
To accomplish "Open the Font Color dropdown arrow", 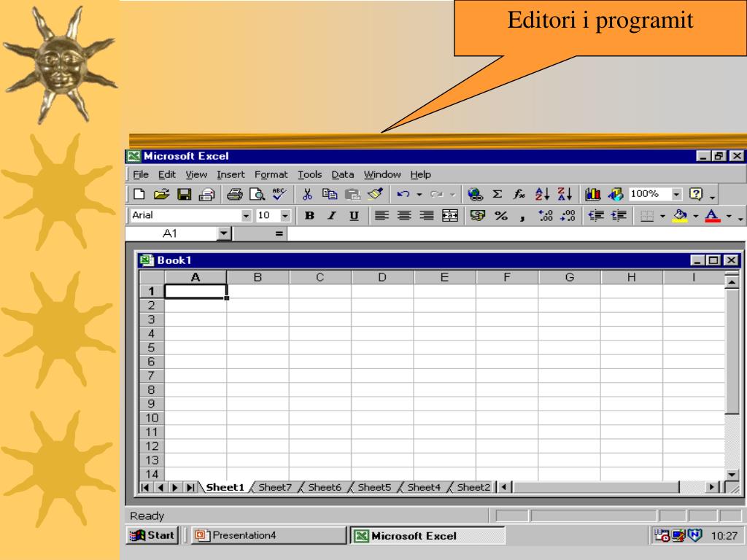I will 729,216.
